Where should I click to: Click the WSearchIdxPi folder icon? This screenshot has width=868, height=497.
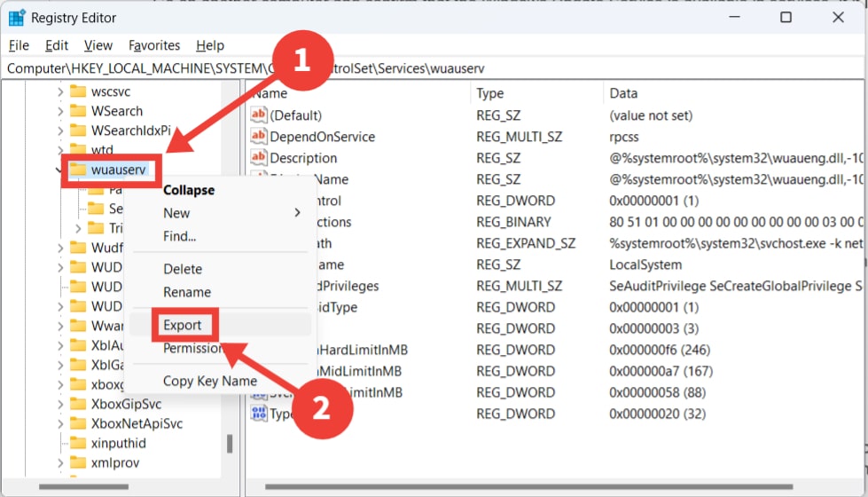click(78, 130)
